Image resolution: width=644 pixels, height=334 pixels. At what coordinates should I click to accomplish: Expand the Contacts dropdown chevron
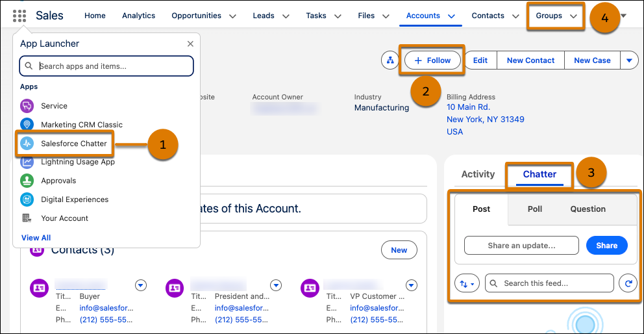point(516,16)
